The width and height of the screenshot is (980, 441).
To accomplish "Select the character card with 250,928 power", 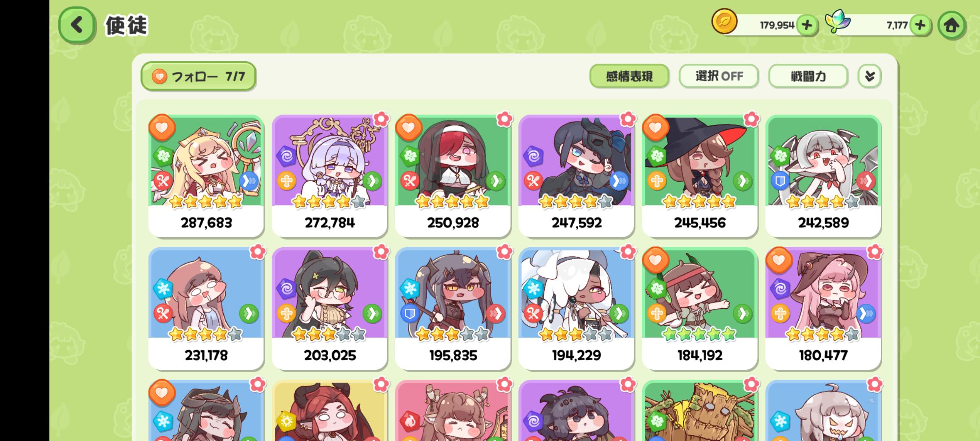I will pyautogui.click(x=453, y=176).
